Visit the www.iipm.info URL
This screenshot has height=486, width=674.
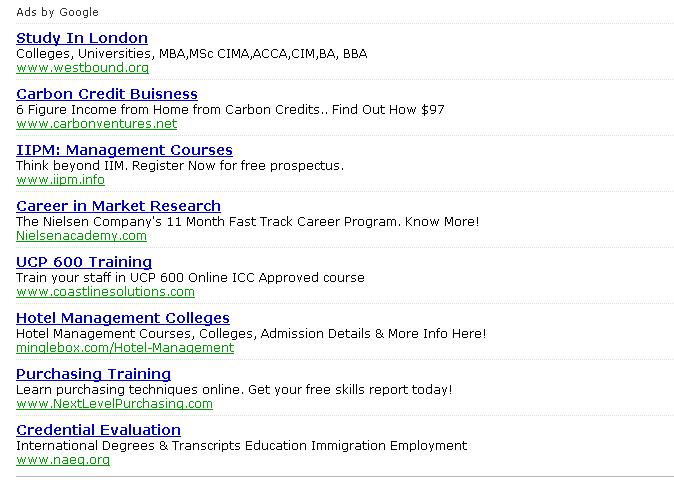61,180
